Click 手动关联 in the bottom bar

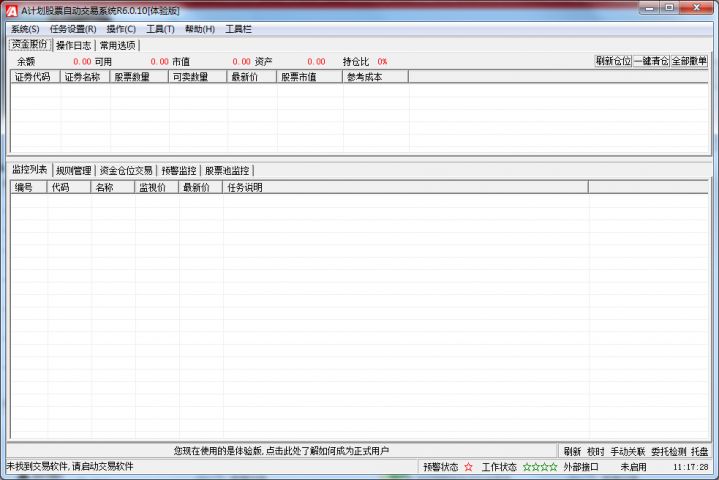627,451
